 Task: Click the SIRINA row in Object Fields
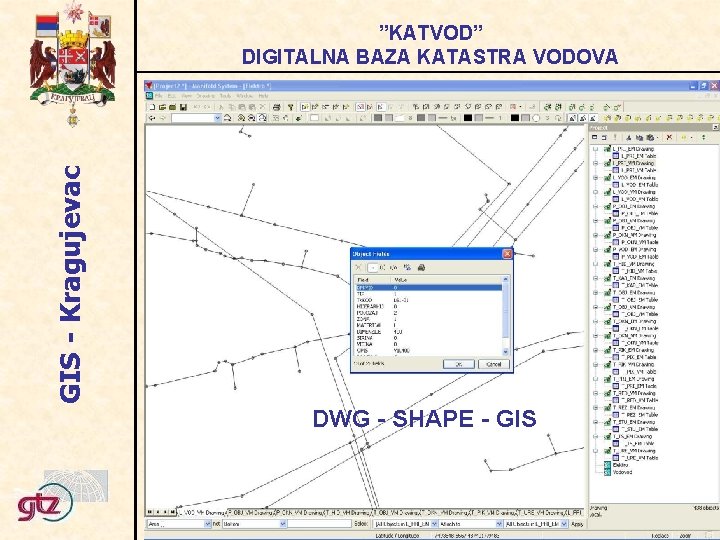point(428,338)
